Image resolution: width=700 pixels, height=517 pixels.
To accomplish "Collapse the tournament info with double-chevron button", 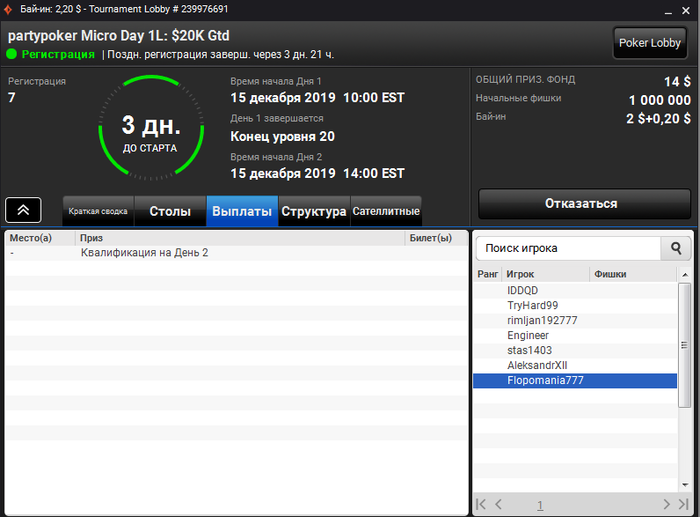I will tap(23, 210).
